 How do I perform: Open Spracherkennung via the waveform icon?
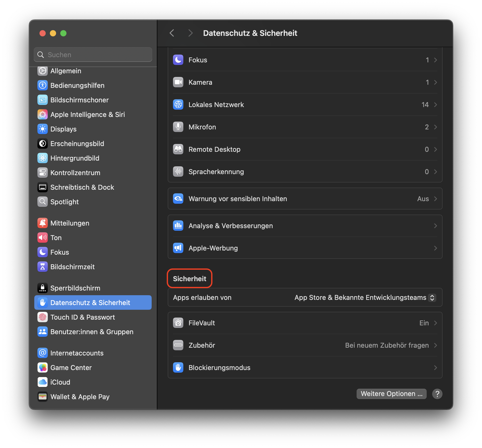click(x=178, y=172)
